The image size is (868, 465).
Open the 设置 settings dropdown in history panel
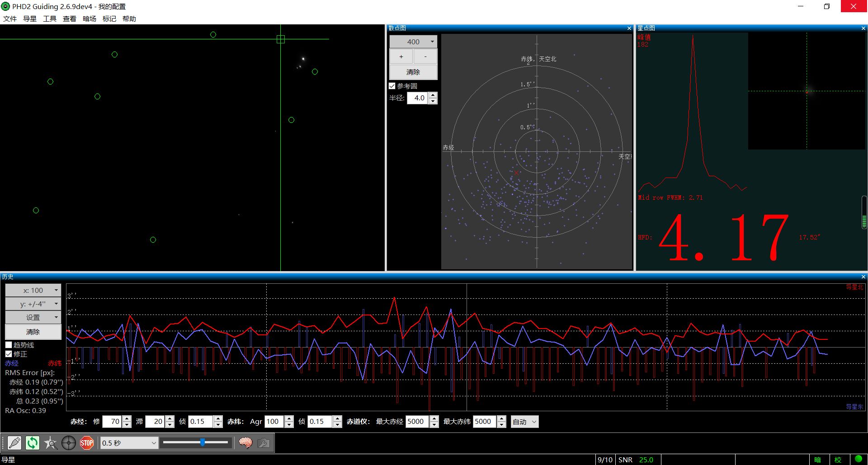click(33, 317)
